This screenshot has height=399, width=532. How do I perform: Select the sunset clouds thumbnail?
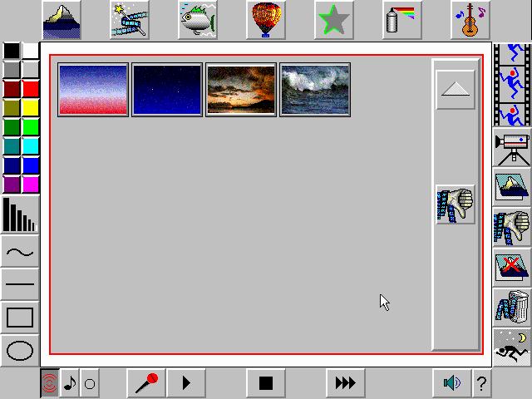point(241,90)
